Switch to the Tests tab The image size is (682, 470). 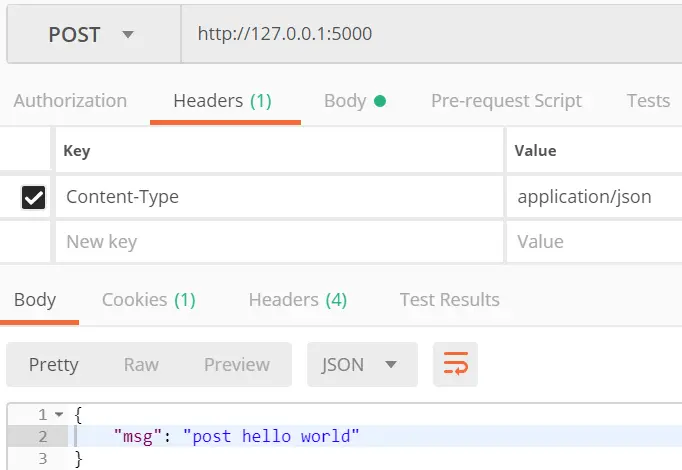pyautogui.click(x=648, y=101)
